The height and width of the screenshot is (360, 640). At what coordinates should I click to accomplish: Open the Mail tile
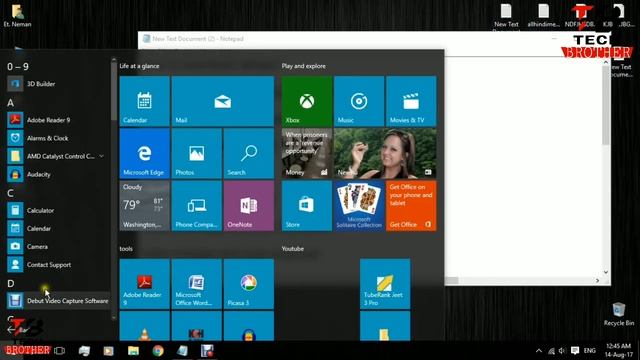[223, 101]
